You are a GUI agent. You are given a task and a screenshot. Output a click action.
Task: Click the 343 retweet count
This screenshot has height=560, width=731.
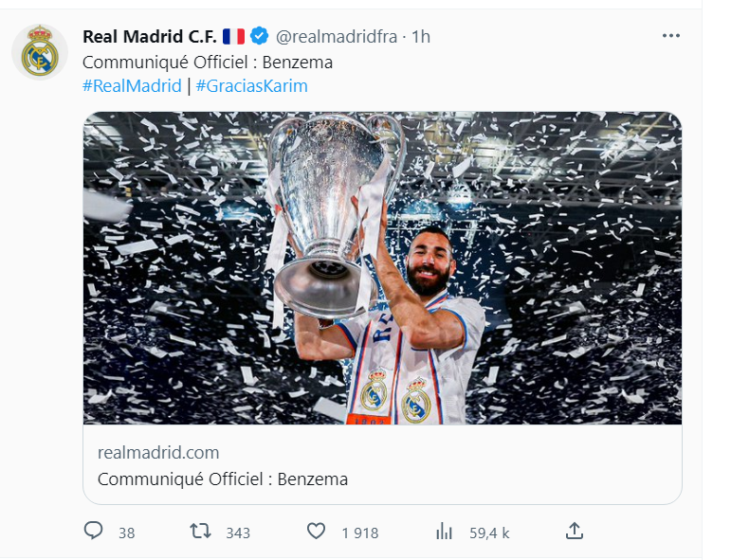[x=238, y=533]
